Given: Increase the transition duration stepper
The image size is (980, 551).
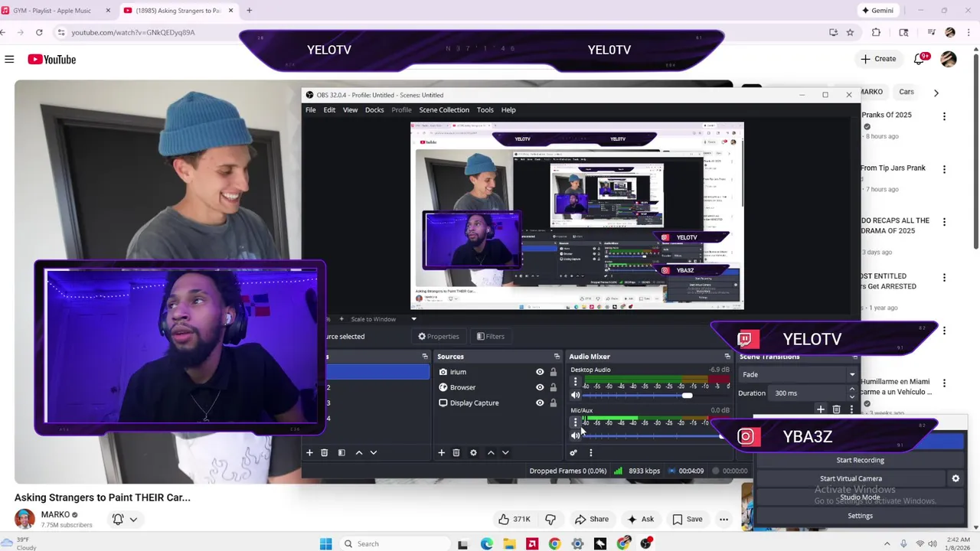Looking at the screenshot, I should (x=852, y=390).
